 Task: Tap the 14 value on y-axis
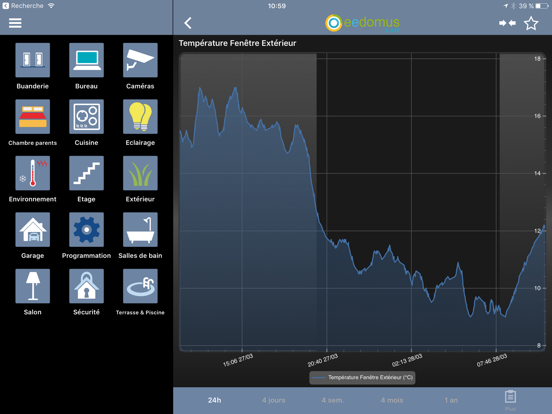[x=538, y=173]
